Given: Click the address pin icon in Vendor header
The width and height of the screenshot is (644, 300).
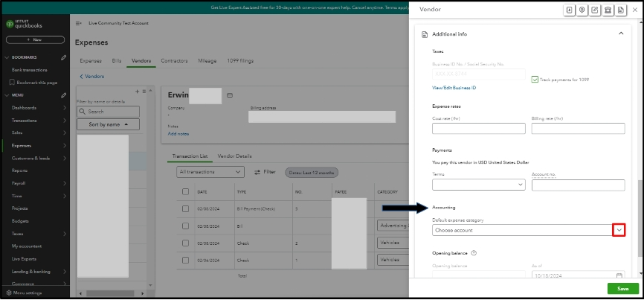Looking at the screenshot, I should tap(582, 10).
